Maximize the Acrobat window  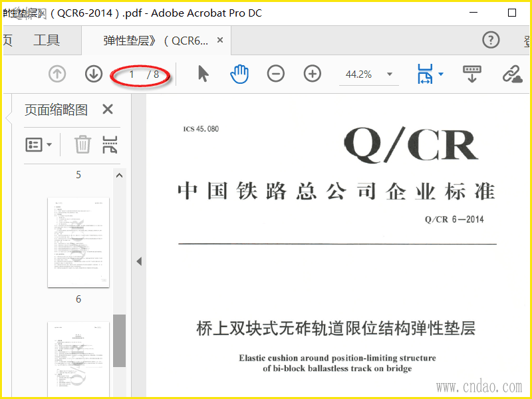[512, 13]
